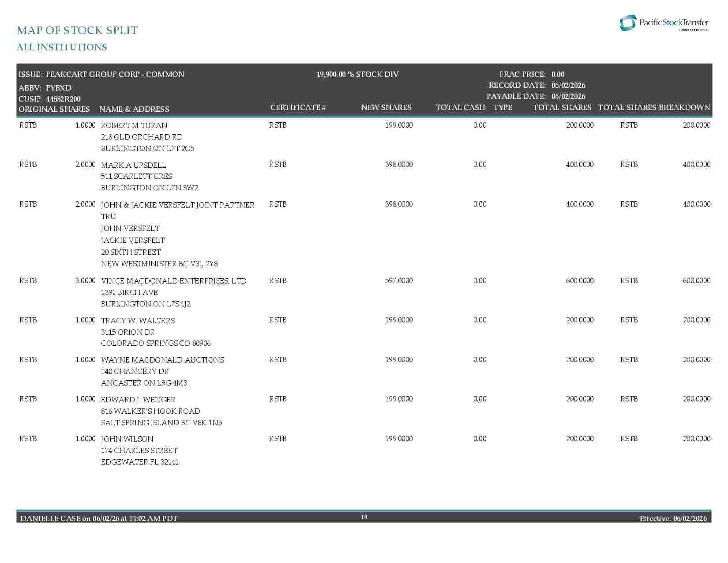The width and height of the screenshot is (728, 563).
Task: Click the NEW SHARES column header
Action: pyautogui.click(x=386, y=107)
